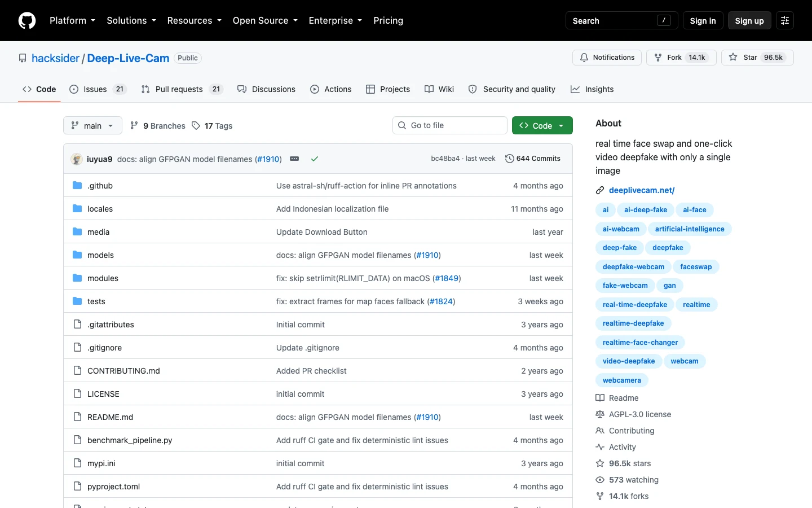Open the #1849 pull request link in the modules row
This screenshot has height=508, width=812.
point(447,278)
